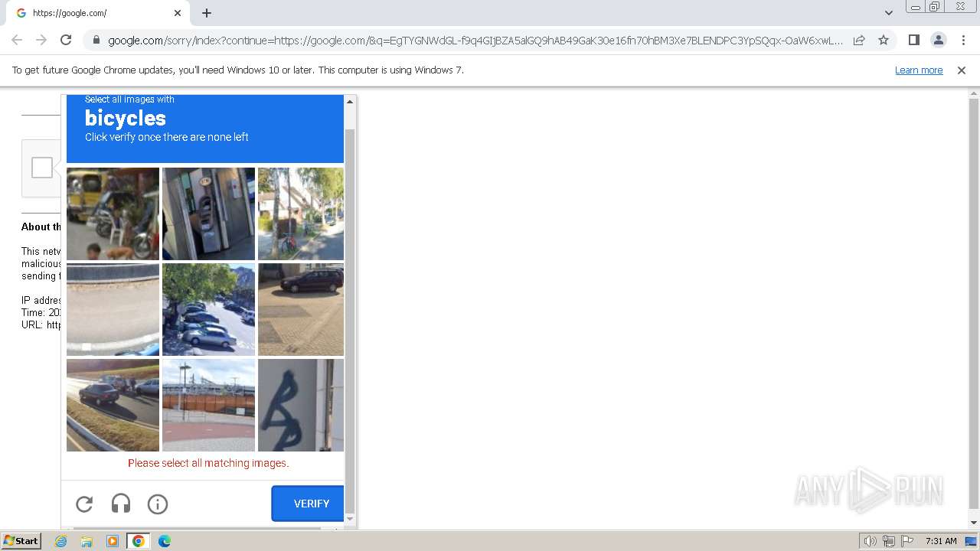Open the Learn more link in update bar

(919, 70)
